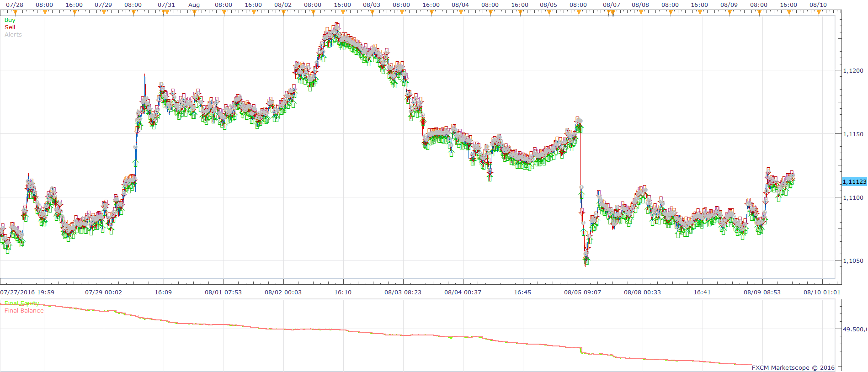Click the 08/05 09:07 bottom timestamp
Viewport: 868px width, 372px height.
[582, 292]
